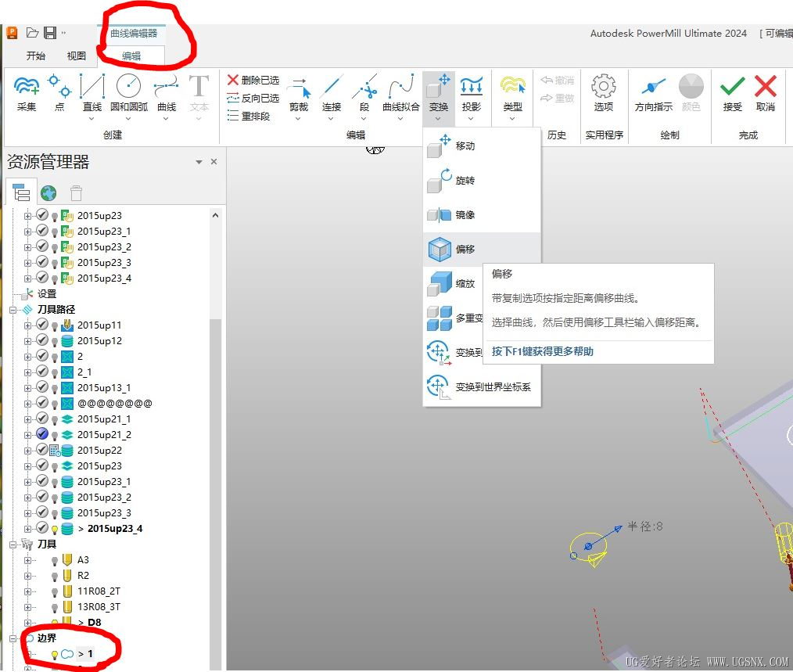Select the 圆和圆弧 (Circle and Arc) tool

tap(128, 92)
